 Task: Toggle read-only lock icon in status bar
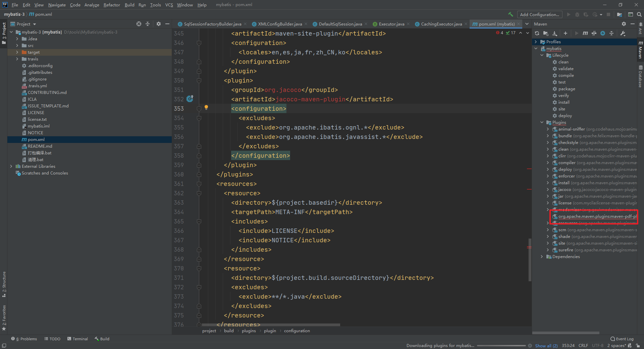(x=638, y=346)
